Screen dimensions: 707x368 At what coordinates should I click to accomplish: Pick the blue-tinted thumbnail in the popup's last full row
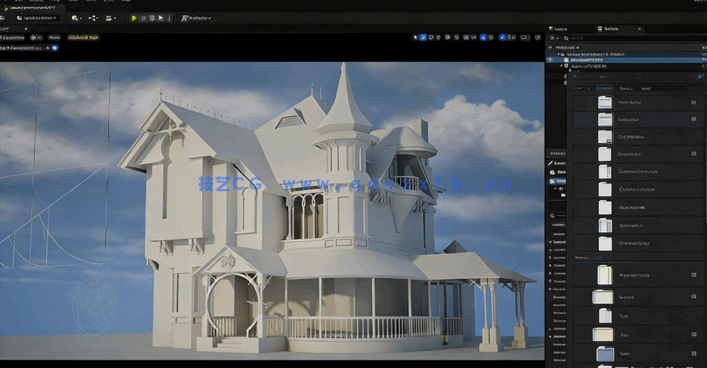pos(605,354)
